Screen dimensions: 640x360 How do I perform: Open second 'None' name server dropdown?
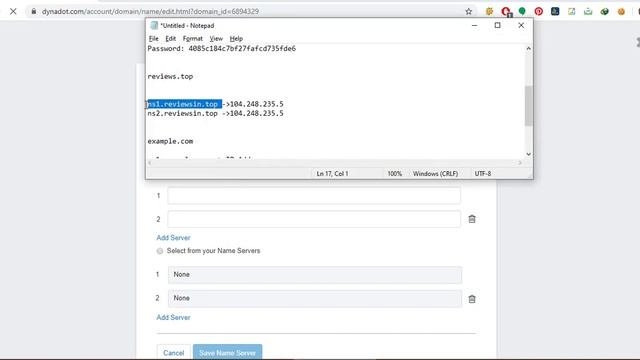click(315, 298)
